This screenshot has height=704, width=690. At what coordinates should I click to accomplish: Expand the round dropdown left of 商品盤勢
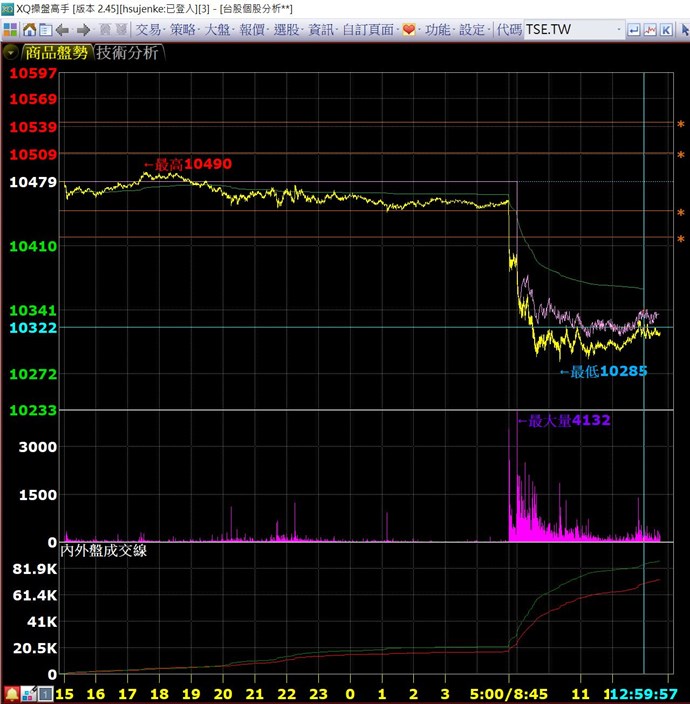tap(11, 53)
